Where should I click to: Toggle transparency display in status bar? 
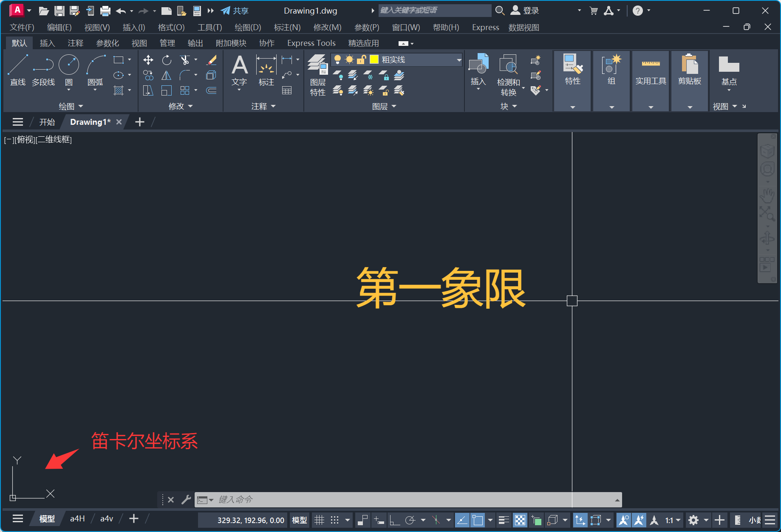click(x=520, y=520)
